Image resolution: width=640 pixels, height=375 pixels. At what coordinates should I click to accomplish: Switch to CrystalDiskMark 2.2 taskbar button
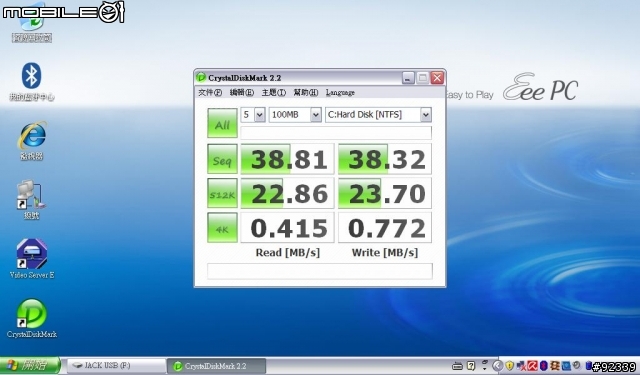(216, 366)
